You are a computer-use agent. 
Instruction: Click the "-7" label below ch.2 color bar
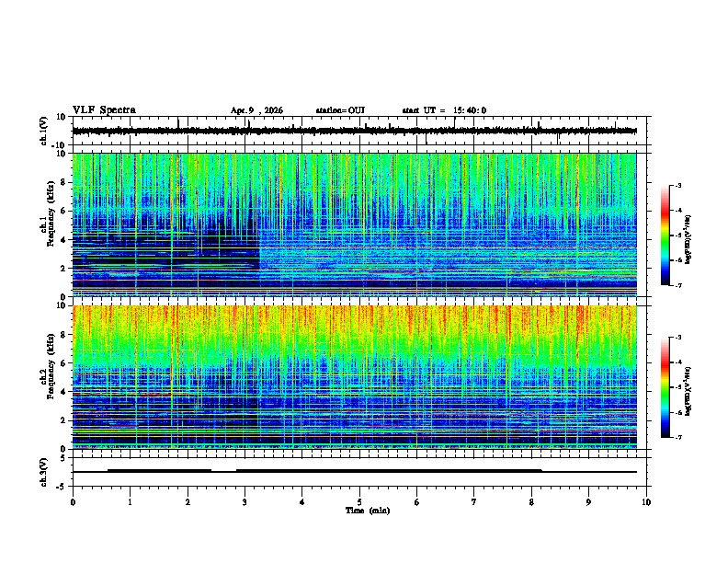(677, 437)
